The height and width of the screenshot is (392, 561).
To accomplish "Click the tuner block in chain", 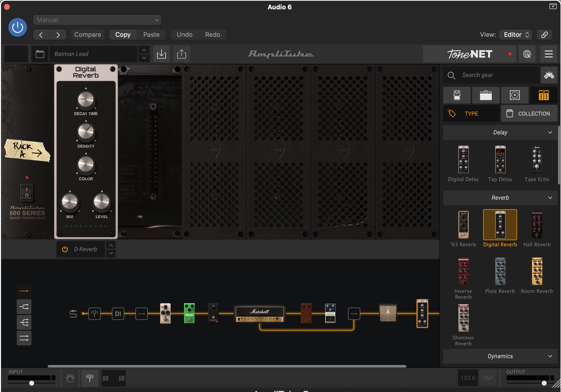I will [94, 314].
